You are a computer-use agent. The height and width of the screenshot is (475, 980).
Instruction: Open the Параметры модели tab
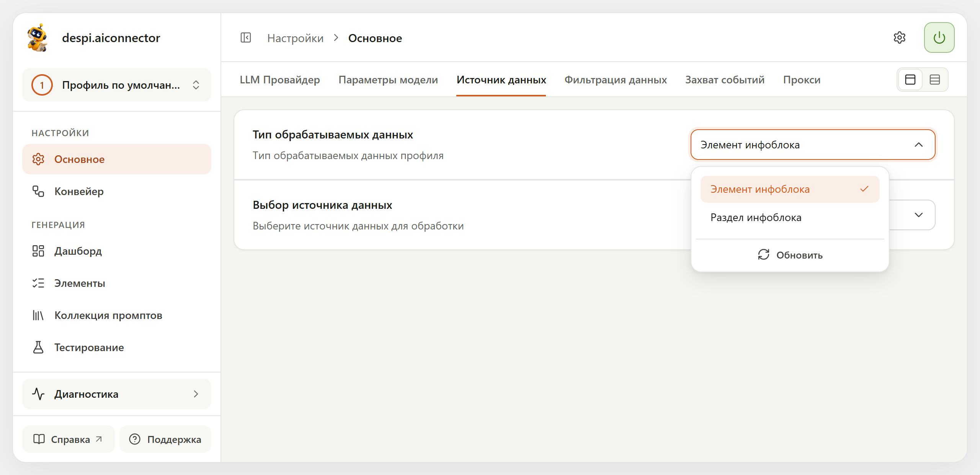tap(388, 80)
